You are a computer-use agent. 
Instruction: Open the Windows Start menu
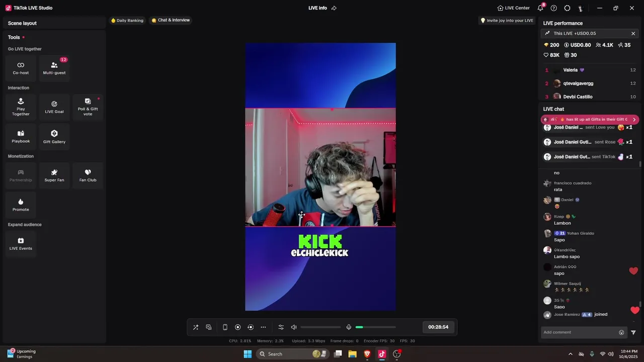tap(248, 354)
